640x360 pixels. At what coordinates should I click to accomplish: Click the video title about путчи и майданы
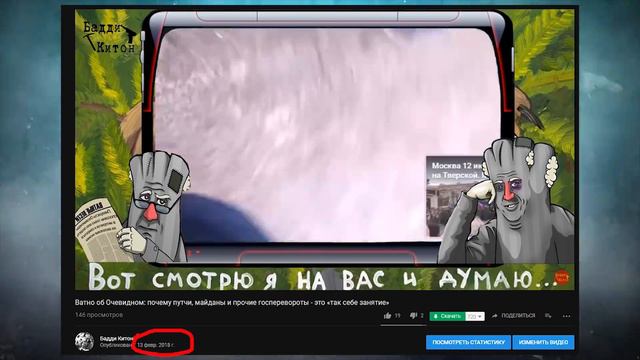[x=231, y=302]
